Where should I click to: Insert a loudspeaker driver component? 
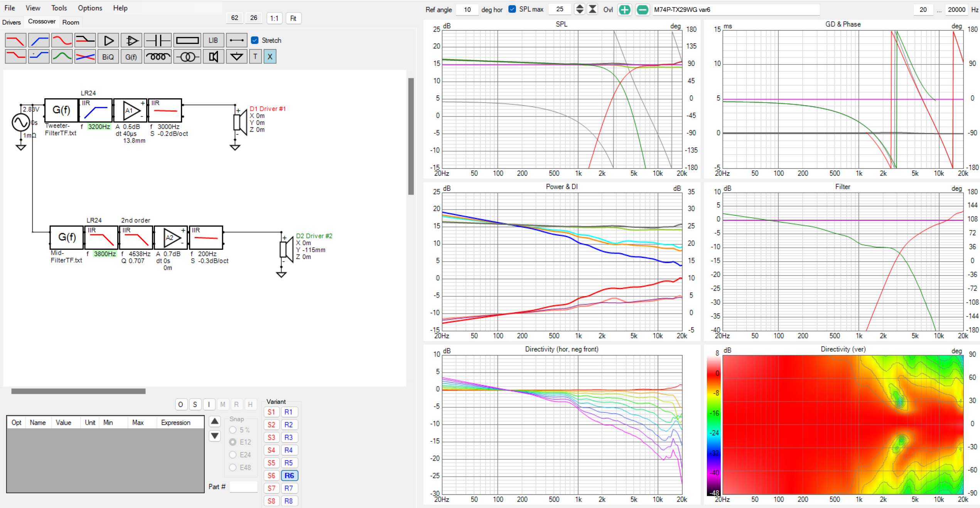[213, 57]
